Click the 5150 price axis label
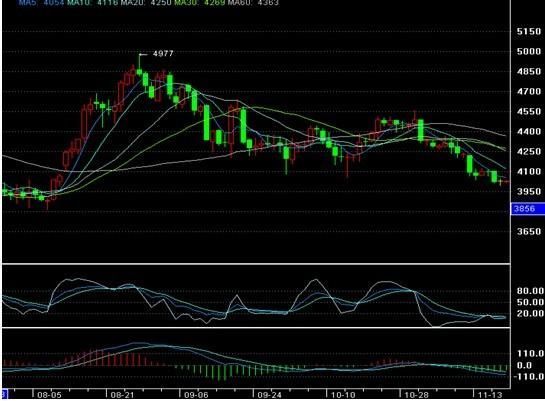Viewport: 545px width, 401px height. (x=529, y=32)
